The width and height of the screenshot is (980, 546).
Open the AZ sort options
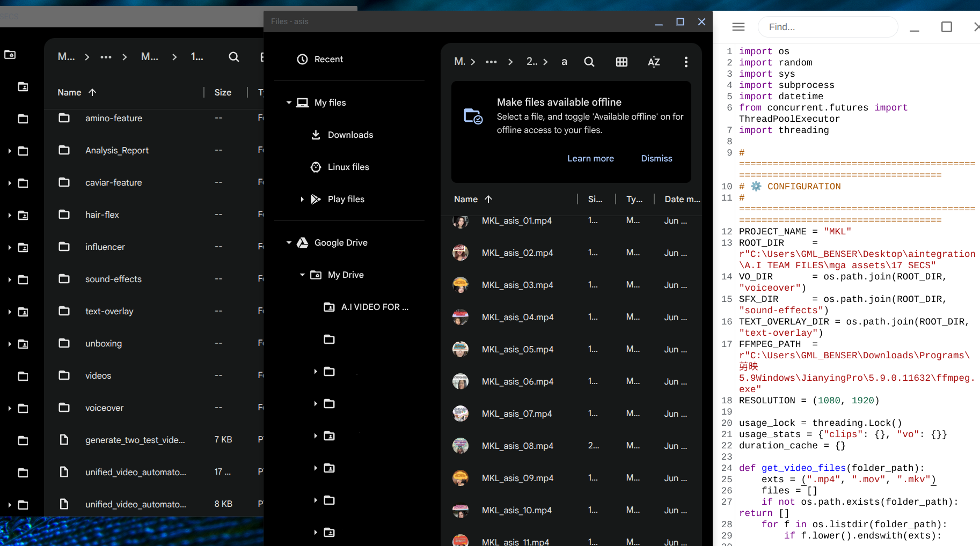click(654, 62)
